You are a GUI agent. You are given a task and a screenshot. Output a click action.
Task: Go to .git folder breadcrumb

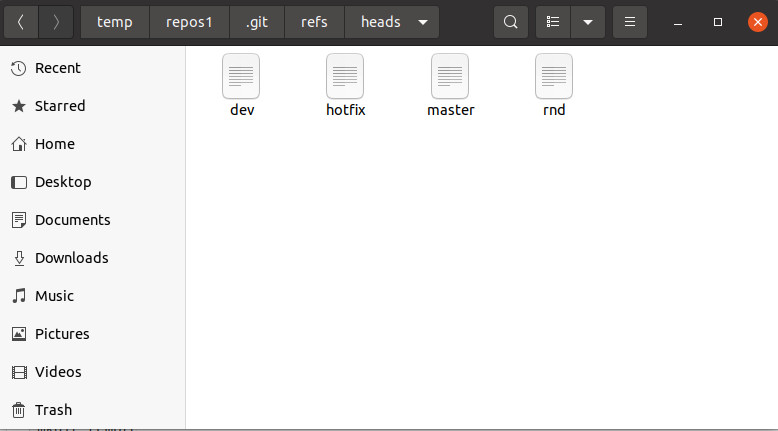[x=257, y=22]
